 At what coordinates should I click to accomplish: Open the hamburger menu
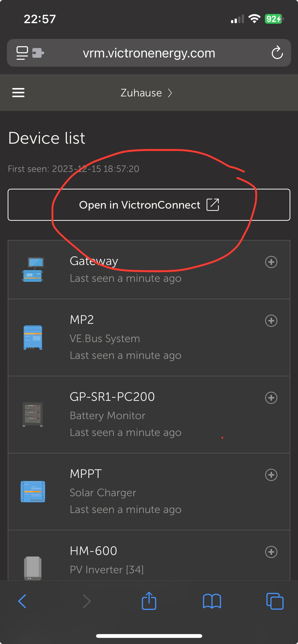pyautogui.click(x=18, y=93)
